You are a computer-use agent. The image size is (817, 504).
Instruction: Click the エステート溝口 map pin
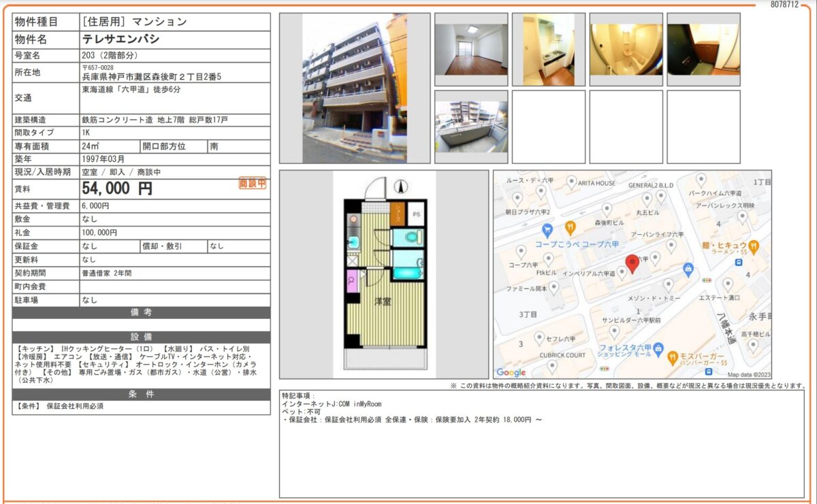pyautogui.click(x=728, y=284)
